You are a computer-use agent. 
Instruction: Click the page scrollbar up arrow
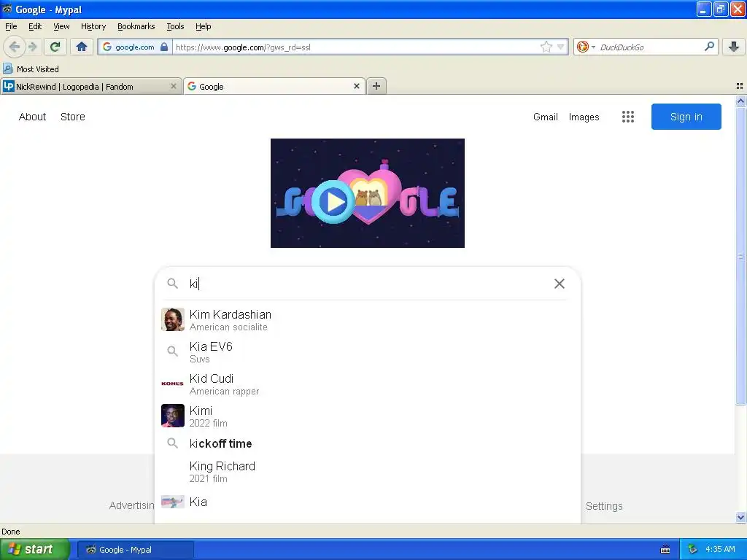tap(740, 101)
